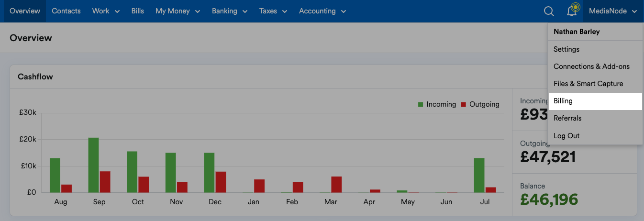Open the Contacts tab

pyautogui.click(x=66, y=11)
